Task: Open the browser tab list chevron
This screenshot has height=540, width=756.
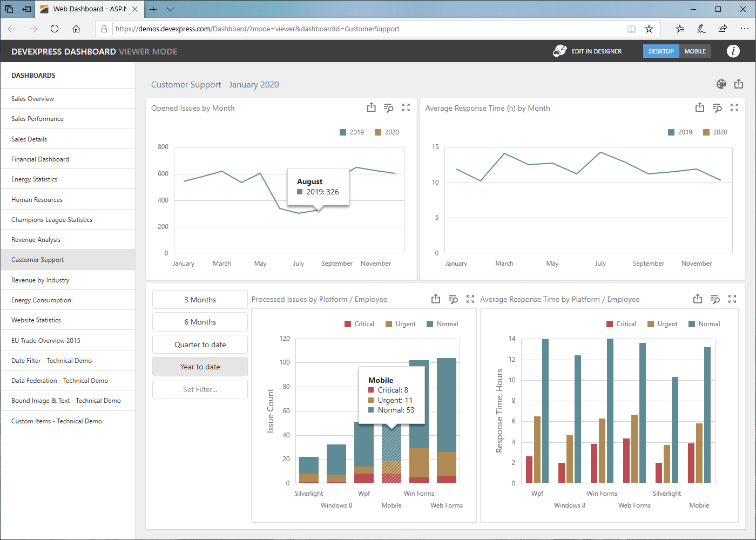Action: pos(170,9)
